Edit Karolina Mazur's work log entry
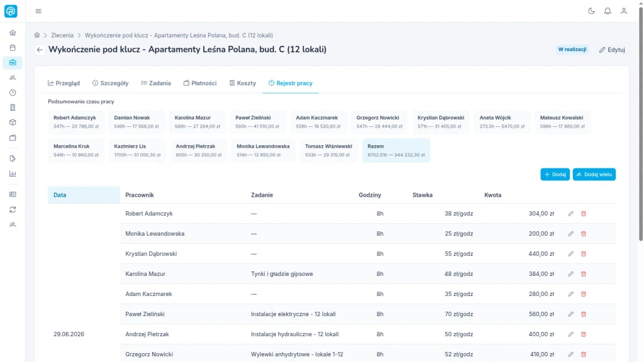The width and height of the screenshot is (644, 362). coord(570,274)
